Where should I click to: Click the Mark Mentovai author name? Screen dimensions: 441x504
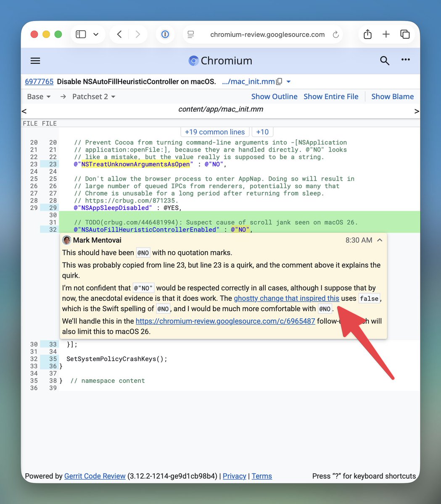point(97,240)
